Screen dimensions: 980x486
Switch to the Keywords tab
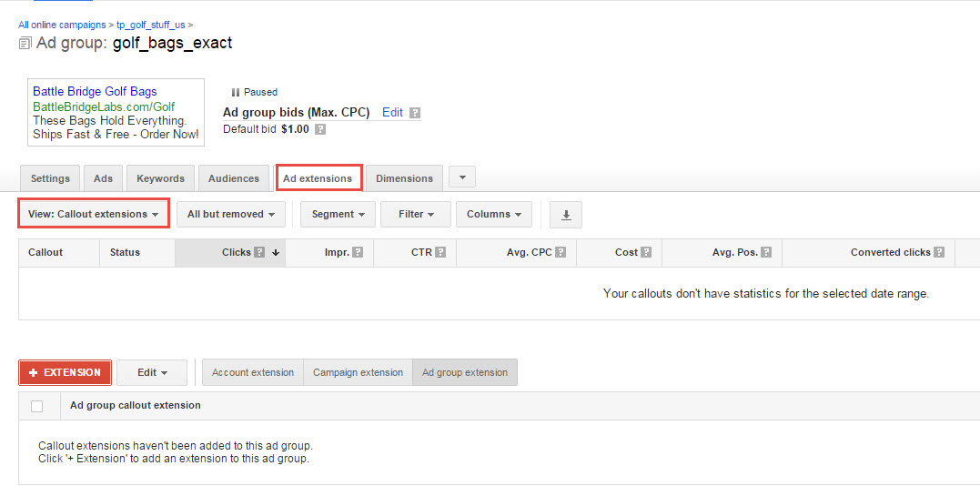160,178
